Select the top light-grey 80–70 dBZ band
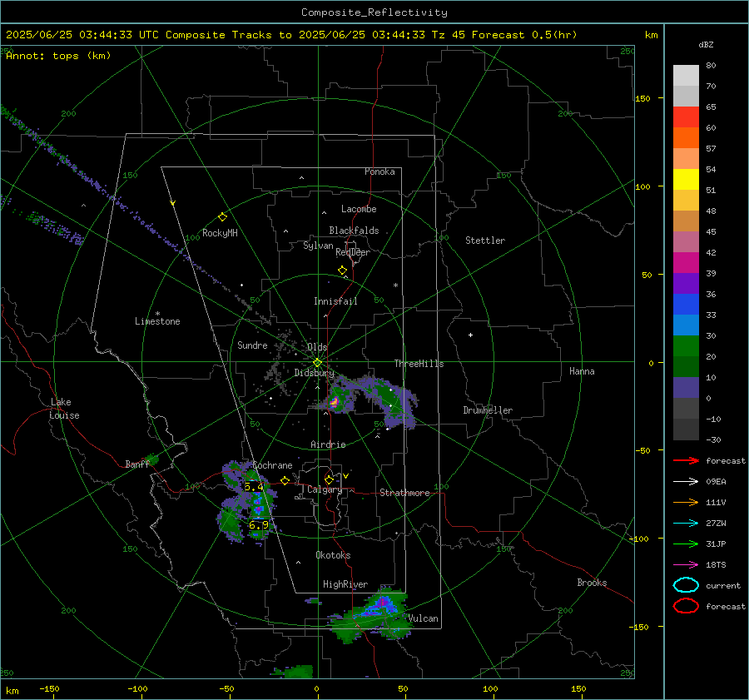The image size is (749, 700). coord(686,76)
